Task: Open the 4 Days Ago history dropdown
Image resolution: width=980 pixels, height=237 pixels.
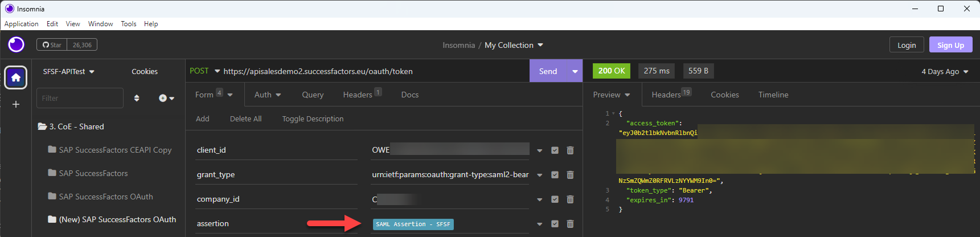Action: click(945, 71)
